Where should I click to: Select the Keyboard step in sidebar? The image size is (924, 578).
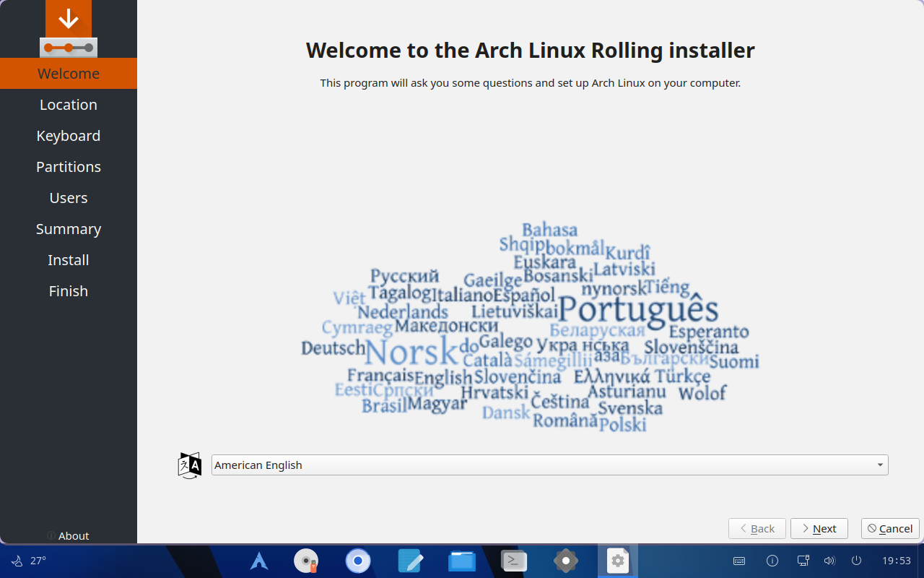click(69, 136)
